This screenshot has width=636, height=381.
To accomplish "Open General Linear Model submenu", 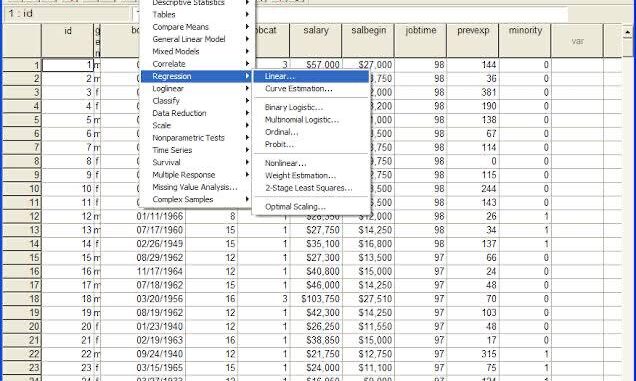I will click(197, 39).
